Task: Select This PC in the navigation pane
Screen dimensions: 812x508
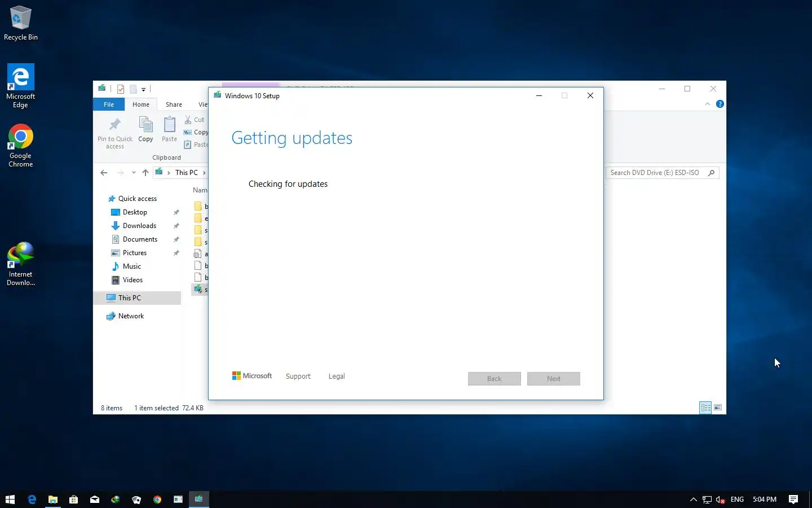Action: click(137, 298)
